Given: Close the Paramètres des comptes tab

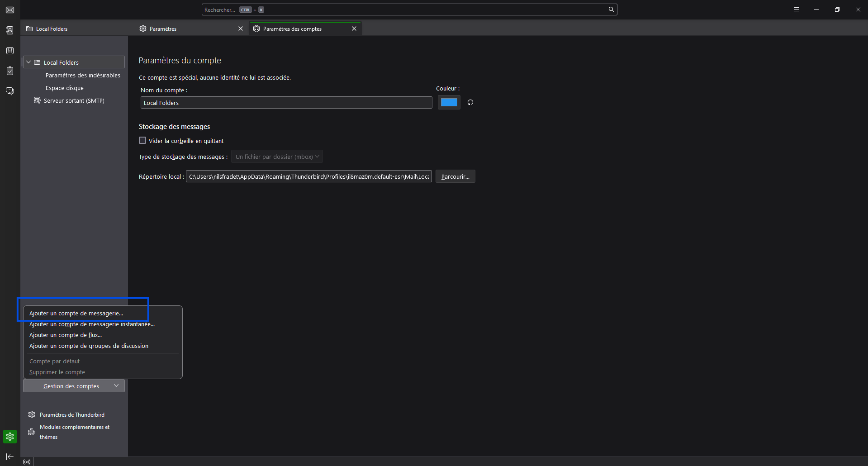Looking at the screenshot, I should [x=354, y=29].
